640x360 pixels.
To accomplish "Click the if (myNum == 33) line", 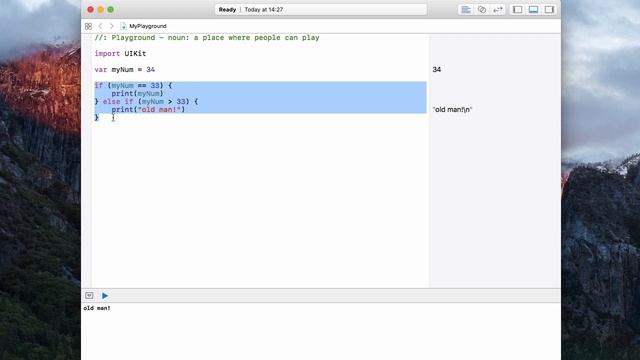I will pos(133,85).
